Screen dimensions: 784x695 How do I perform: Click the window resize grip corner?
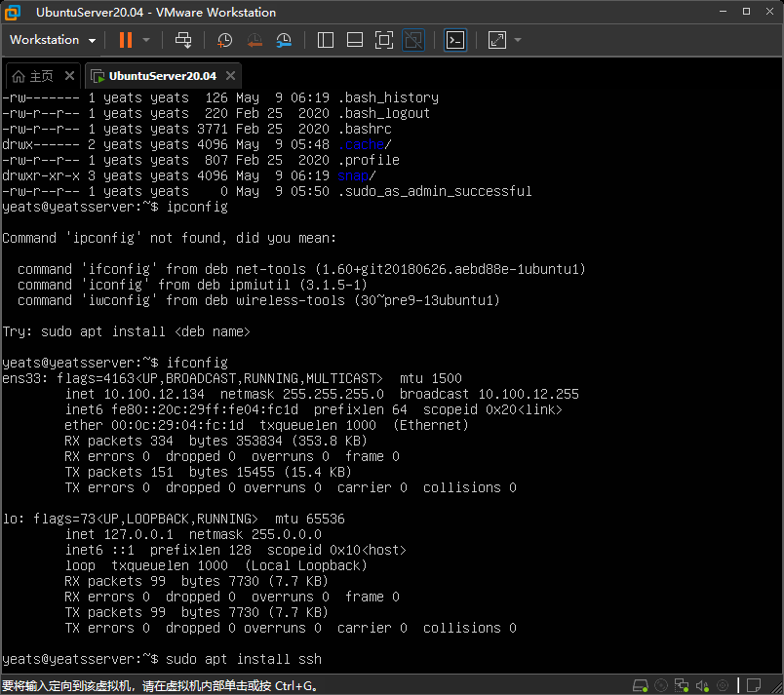coord(775,687)
